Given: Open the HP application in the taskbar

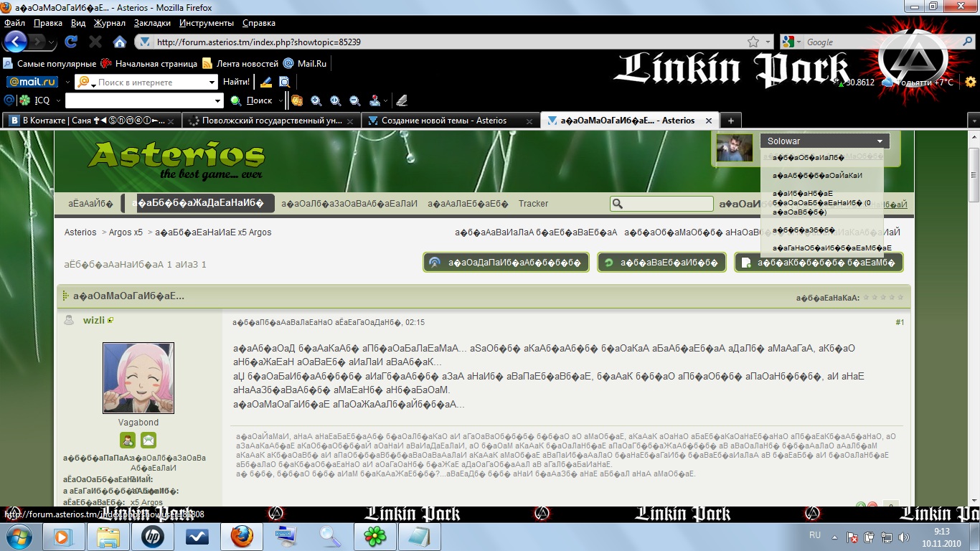Looking at the screenshot, I should click(x=152, y=536).
